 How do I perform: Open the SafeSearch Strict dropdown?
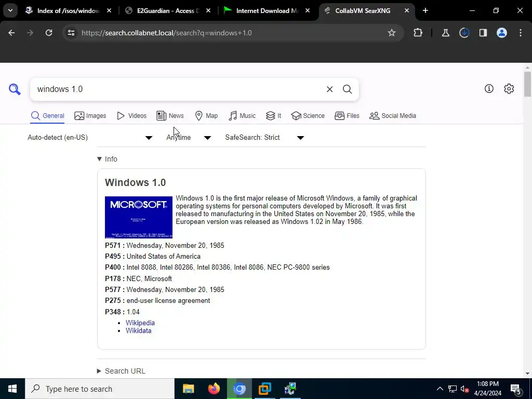(x=264, y=137)
